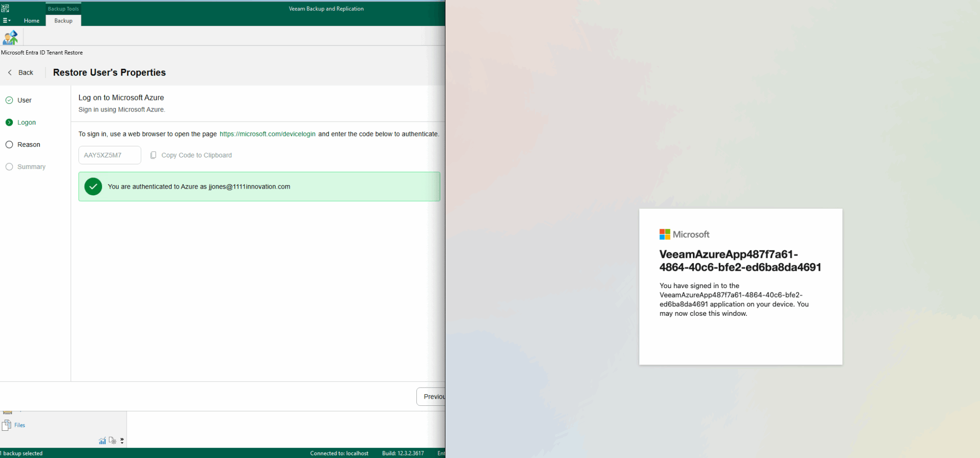Open the main menu hamburger dropdown
Screen dimensions: 980x458
coord(7,21)
